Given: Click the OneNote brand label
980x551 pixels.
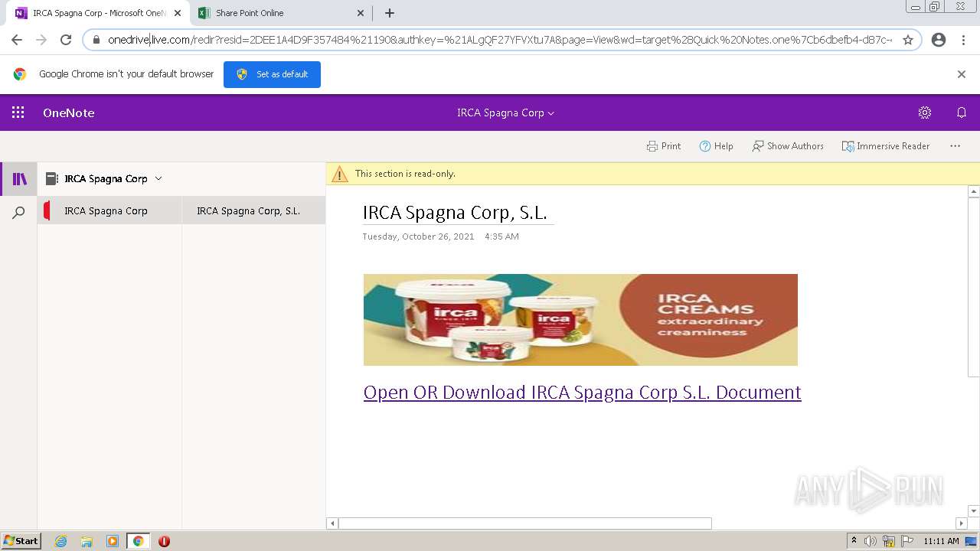Looking at the screenshot, I should (69, 112).
